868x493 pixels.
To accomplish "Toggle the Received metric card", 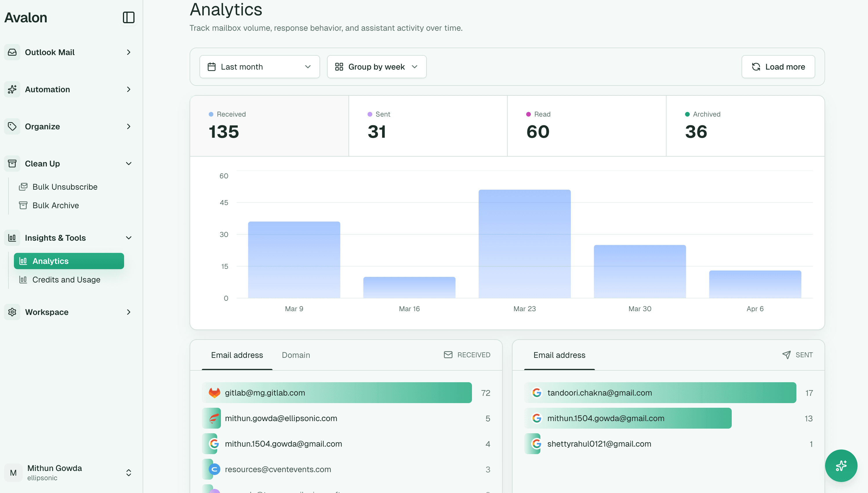I will click(269, 126).
